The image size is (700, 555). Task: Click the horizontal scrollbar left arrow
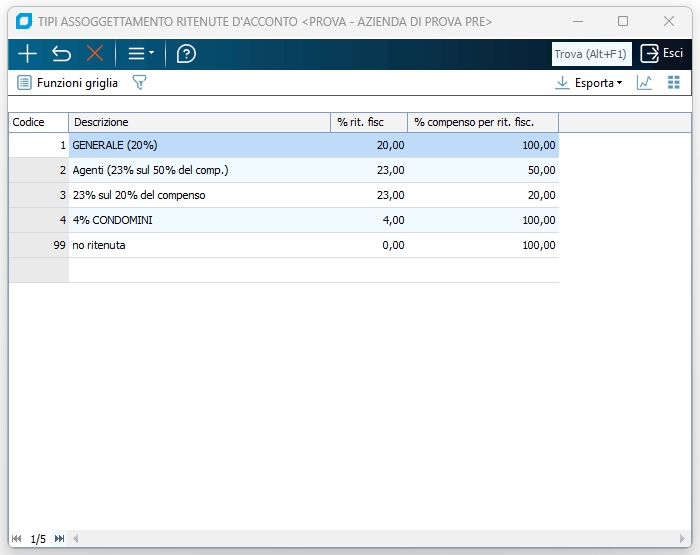click(x=76, y=539)
